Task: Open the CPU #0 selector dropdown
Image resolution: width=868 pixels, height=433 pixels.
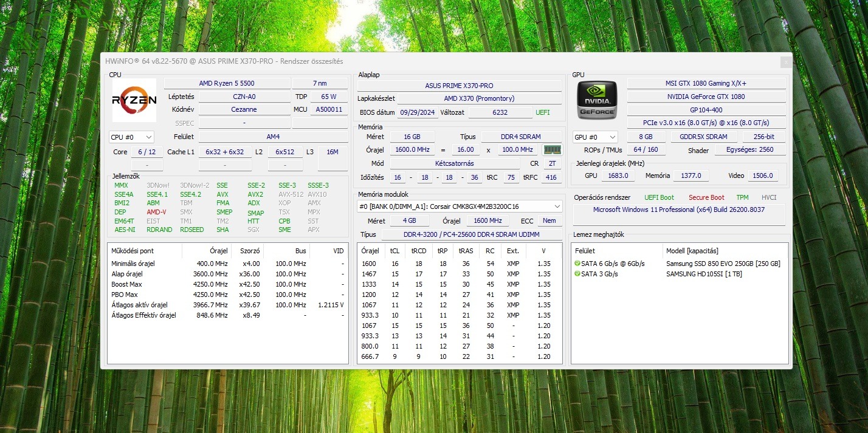Action: pyautogui.click(x=131, y=137)
